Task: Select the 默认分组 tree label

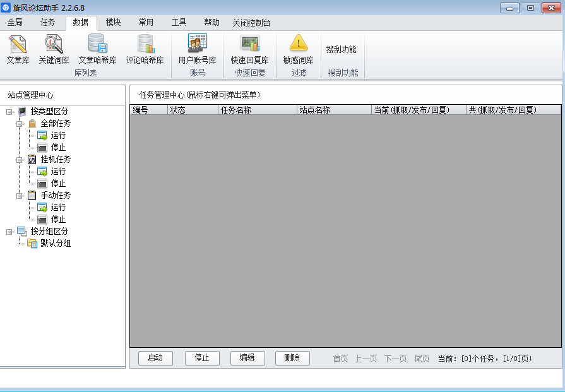Action: point(56,244)
